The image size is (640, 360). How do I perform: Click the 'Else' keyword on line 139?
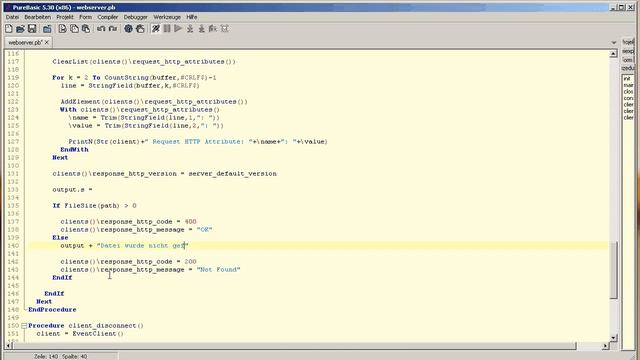pyautogui.click(x=60, y=238)
